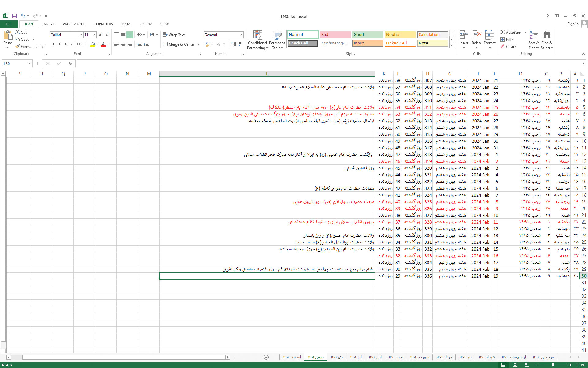
Task: Expand the formula bar
Action: tap(583, 63)
